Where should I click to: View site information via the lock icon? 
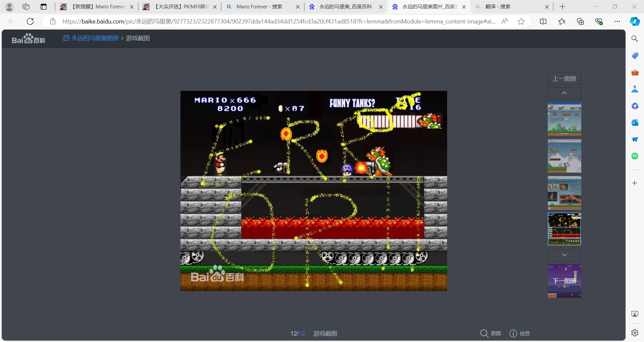53,21
